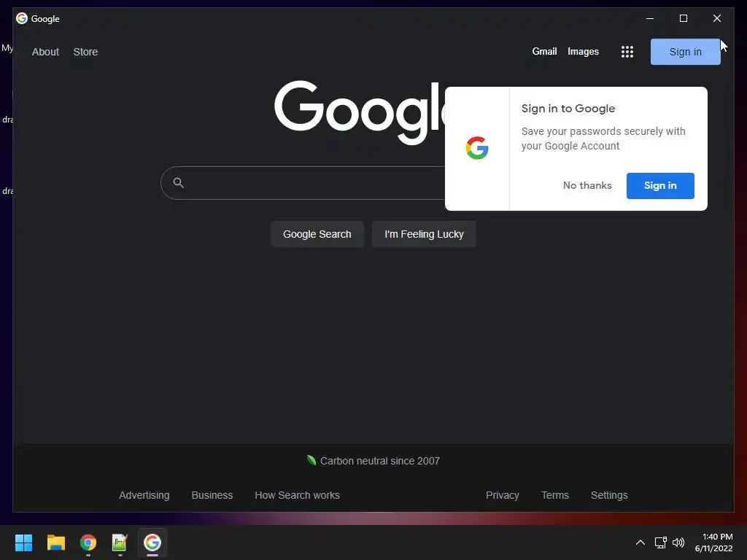Click the I'm Feeling Lucky button

[x=424, y=234]
